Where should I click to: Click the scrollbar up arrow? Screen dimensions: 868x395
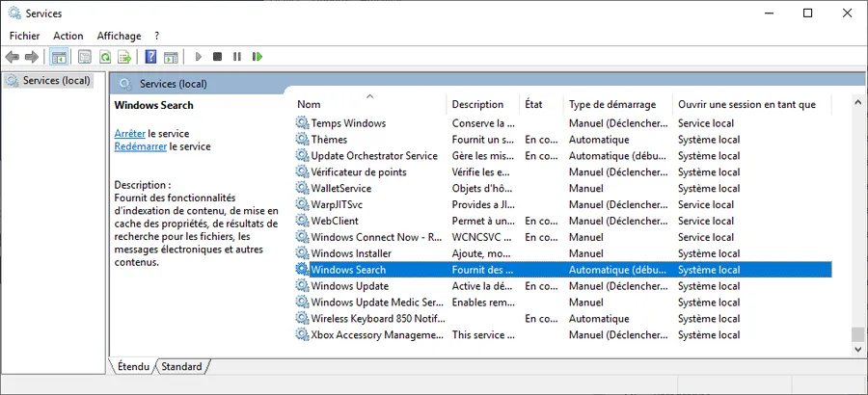(x=857, y=102)
